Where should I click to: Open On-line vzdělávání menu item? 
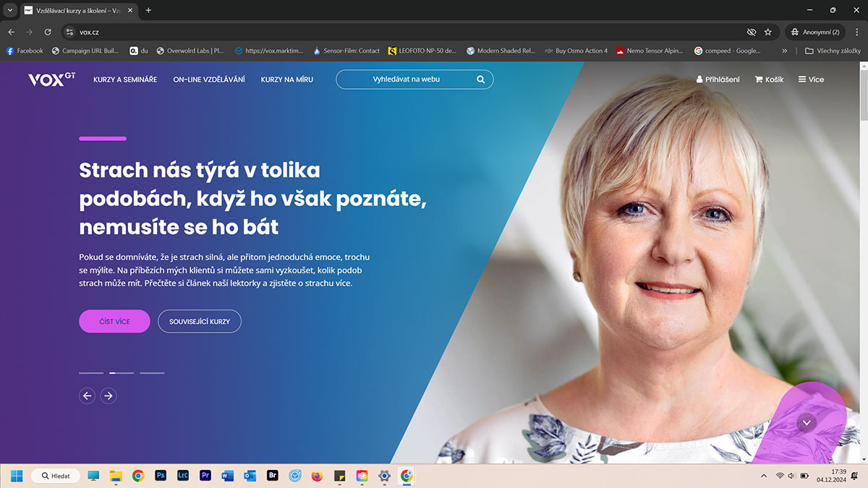pos(209,80)
